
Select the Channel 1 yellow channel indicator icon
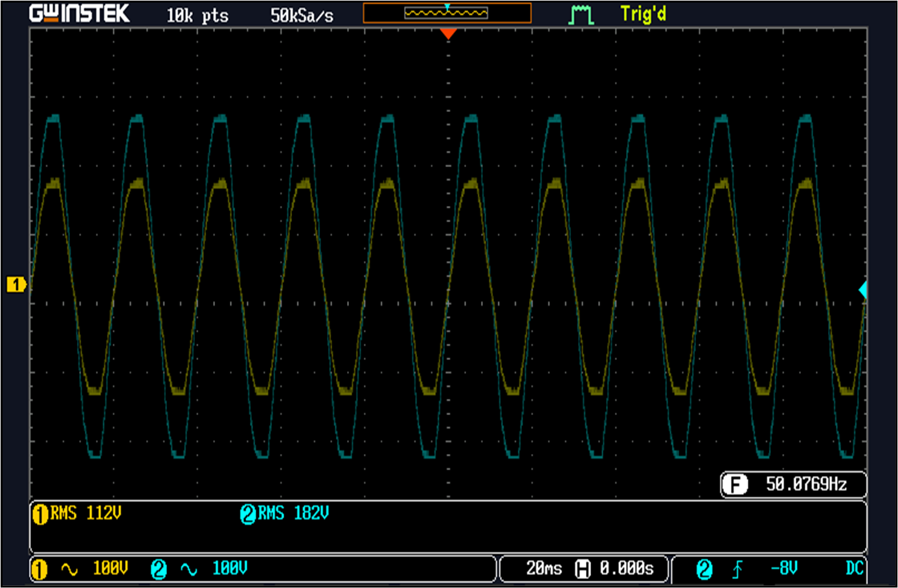pyautogui.click(x=40, y=567)
